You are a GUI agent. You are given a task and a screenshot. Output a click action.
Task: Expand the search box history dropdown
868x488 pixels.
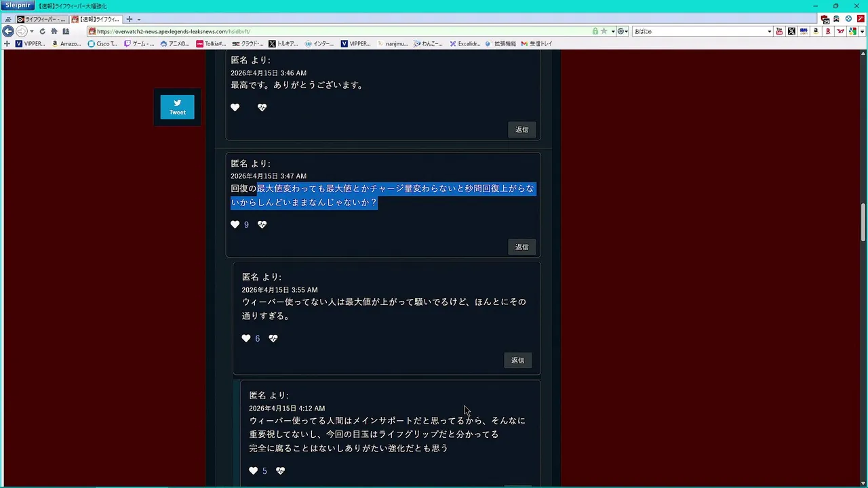point(769,31)
